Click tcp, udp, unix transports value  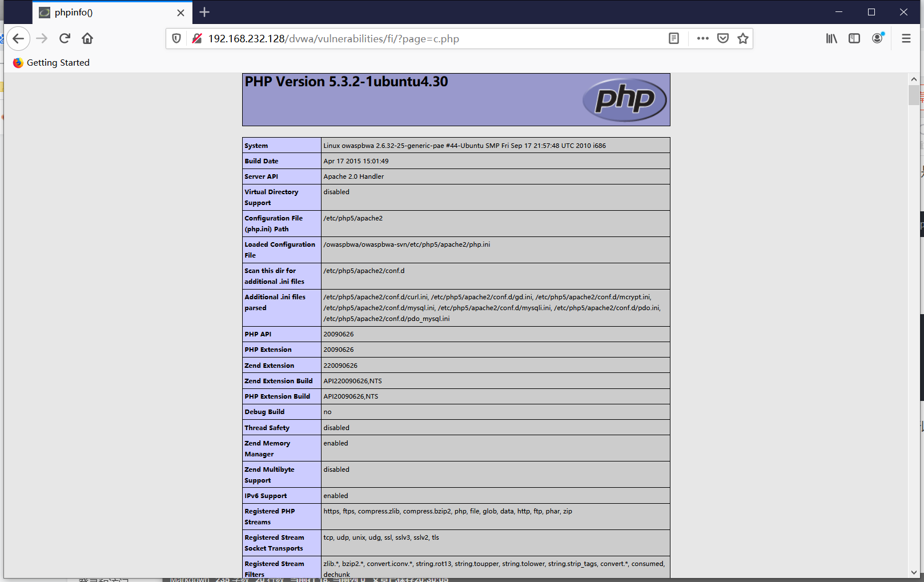point(381,537)
